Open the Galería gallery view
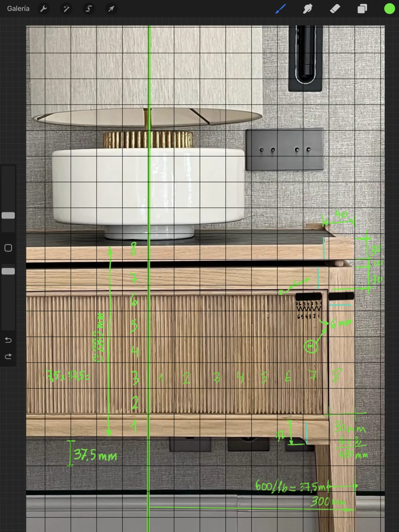 [x=18, y=9]
